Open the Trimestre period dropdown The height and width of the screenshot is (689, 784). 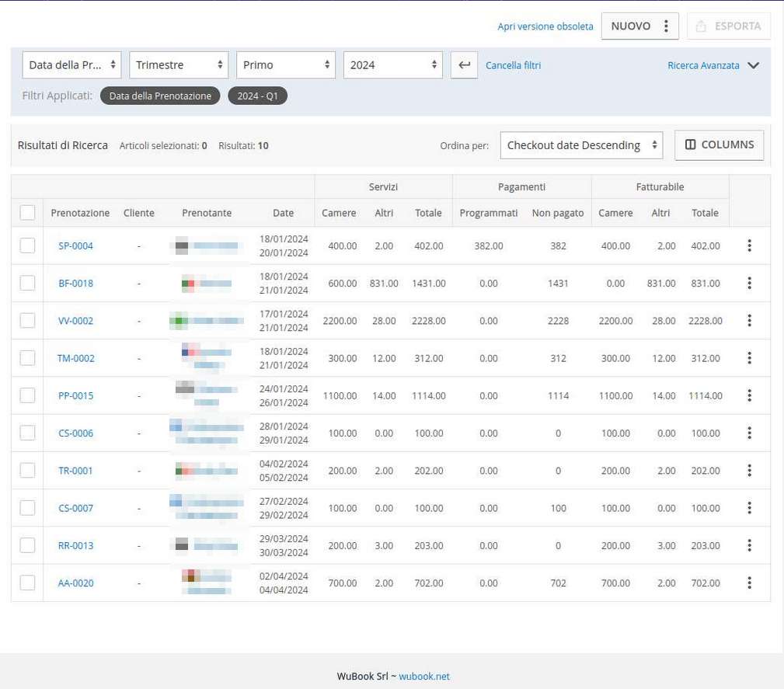point(179,65)
